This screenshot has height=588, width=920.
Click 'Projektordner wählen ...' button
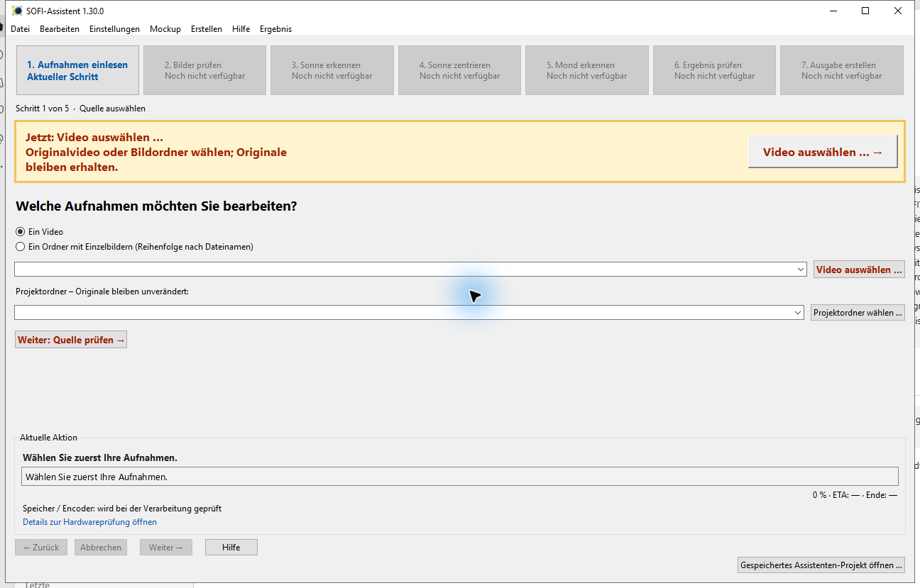point(858,313)
